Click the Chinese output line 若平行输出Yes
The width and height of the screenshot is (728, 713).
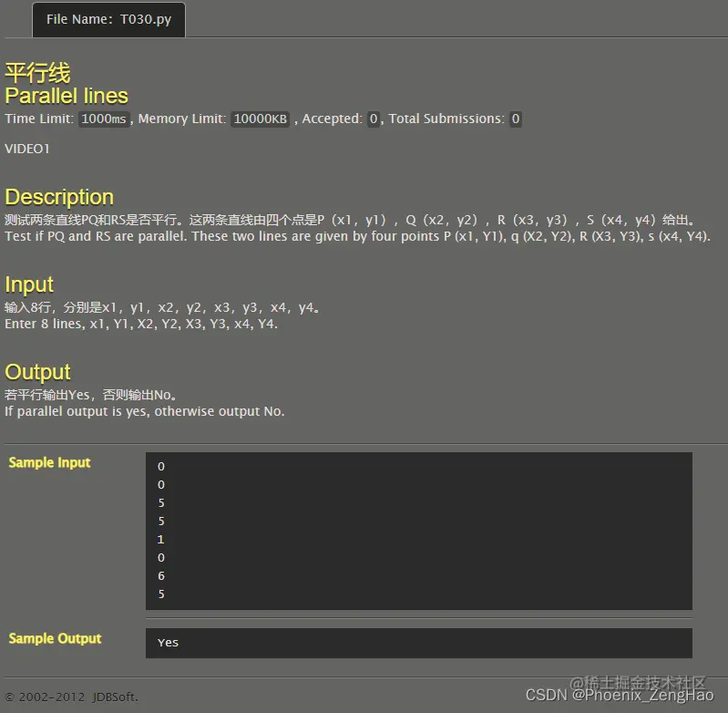[90, 395]
